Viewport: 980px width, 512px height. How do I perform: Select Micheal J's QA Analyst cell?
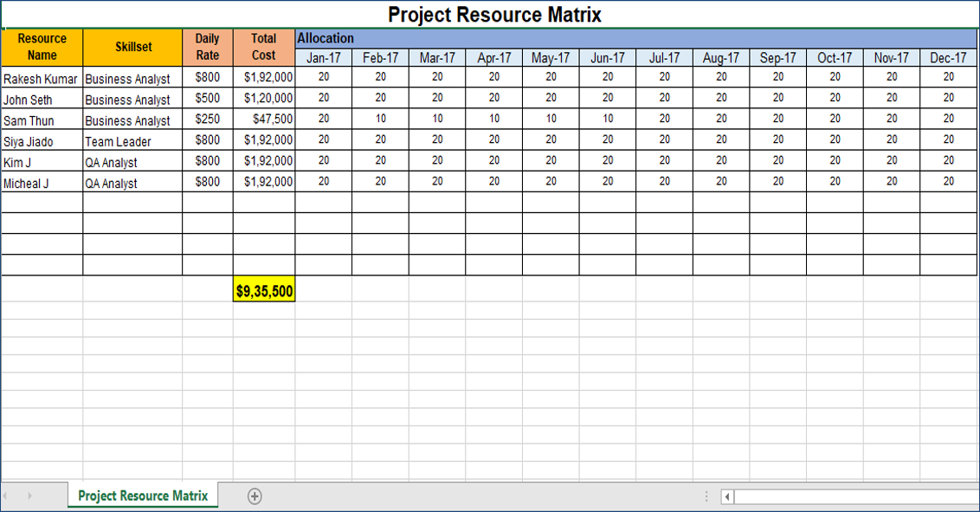coord(130,183)
